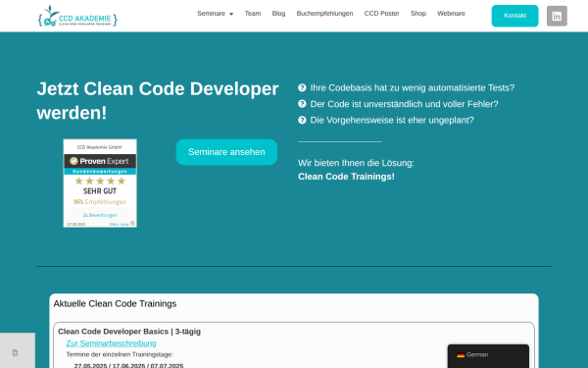Click the German flag icon
The height and width of the screenshot is (368, 588).
461,355
